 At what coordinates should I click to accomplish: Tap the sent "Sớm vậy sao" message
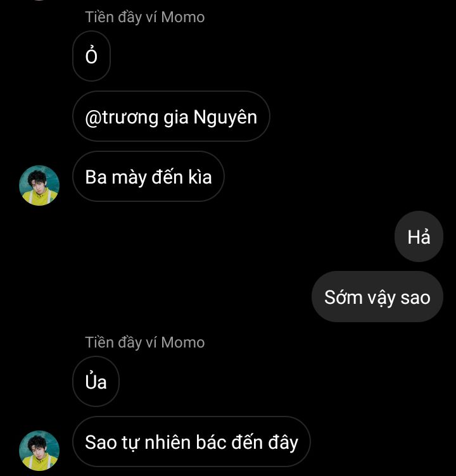click(377, 297)
